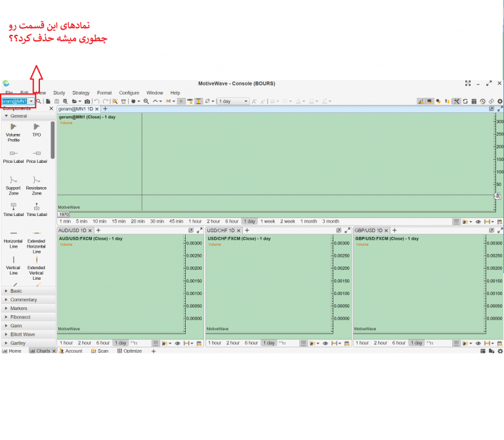Select the Support Zone component
The height and width of the screenshot is (440, 504).
14,186
